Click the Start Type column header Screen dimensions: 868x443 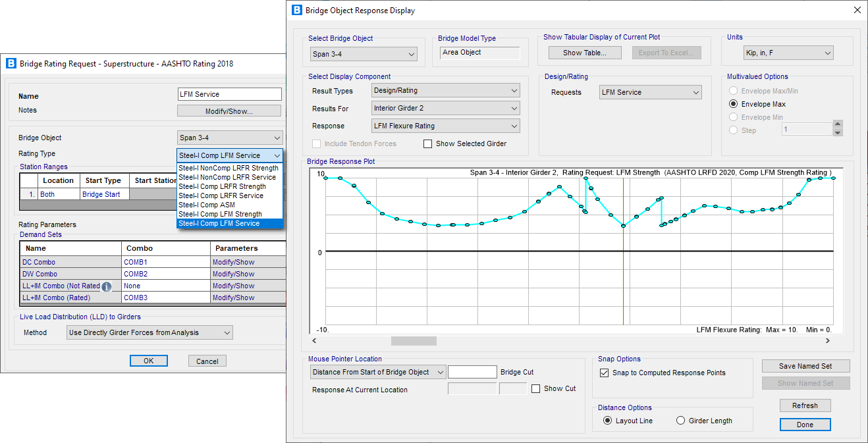(x=105, y=180)
